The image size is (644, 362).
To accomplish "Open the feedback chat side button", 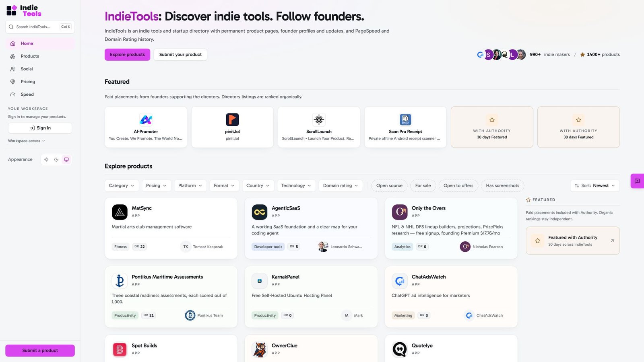I will point(637,181).
